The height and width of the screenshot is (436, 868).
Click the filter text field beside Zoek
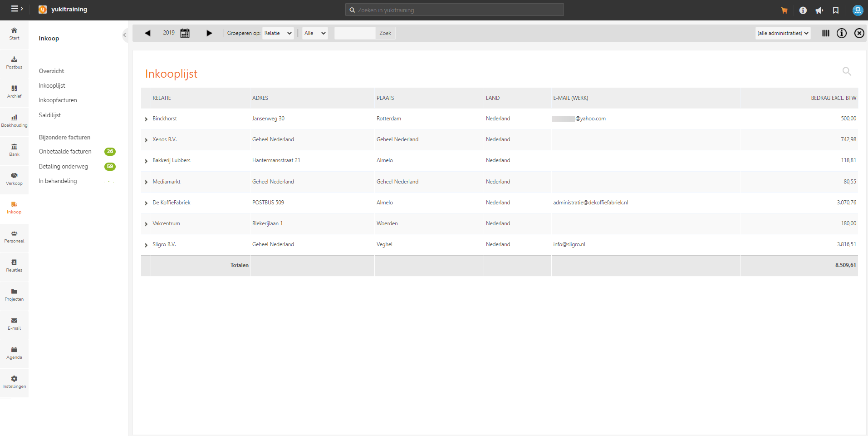tap(355, 33)
